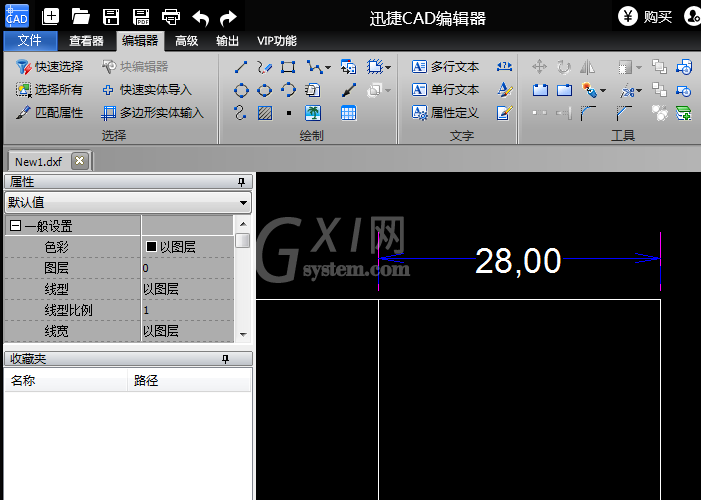This screenshot has height=500, width=701.
Task: Click 多边形实体输入 button
Action: pos(152,113)
